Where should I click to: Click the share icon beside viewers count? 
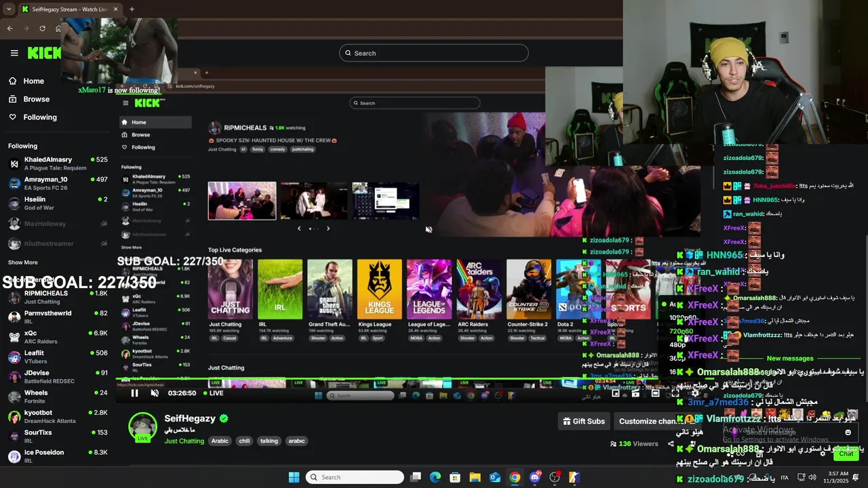(671, 444)
